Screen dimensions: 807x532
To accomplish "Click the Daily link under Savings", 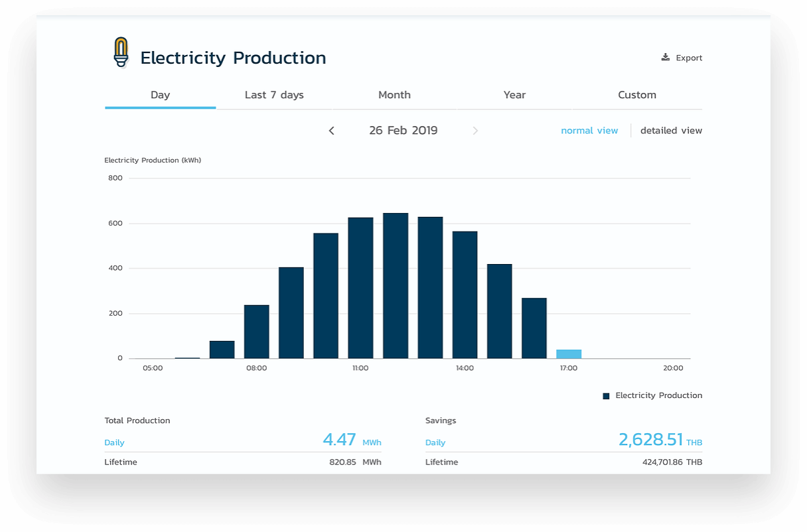I will tap(435, 442).
